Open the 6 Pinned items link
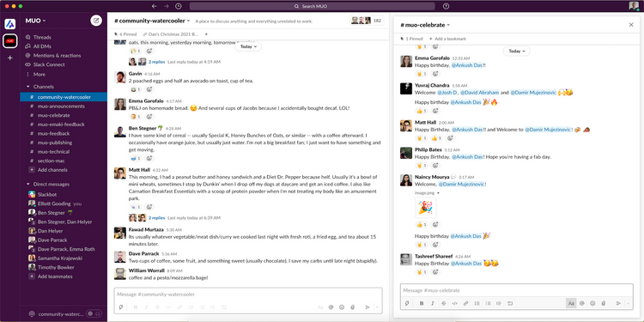Viewport: 644px width, 322px height. (125, 34)
